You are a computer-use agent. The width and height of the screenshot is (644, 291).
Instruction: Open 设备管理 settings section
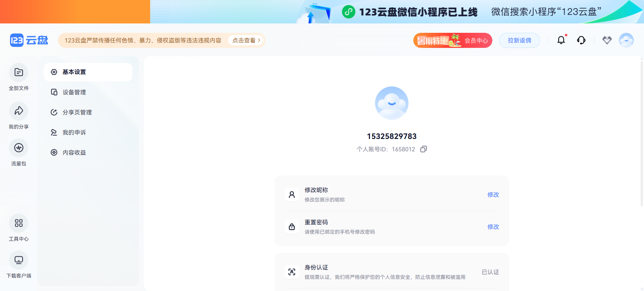[88, 92]
